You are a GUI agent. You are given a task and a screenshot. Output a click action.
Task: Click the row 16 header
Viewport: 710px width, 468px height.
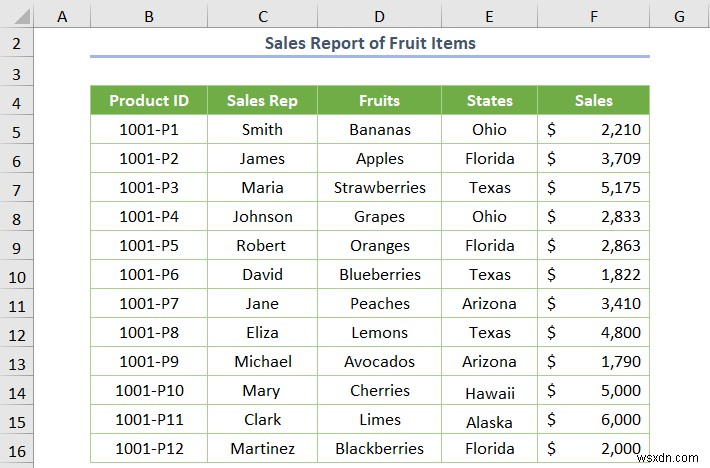coord(17,449)
